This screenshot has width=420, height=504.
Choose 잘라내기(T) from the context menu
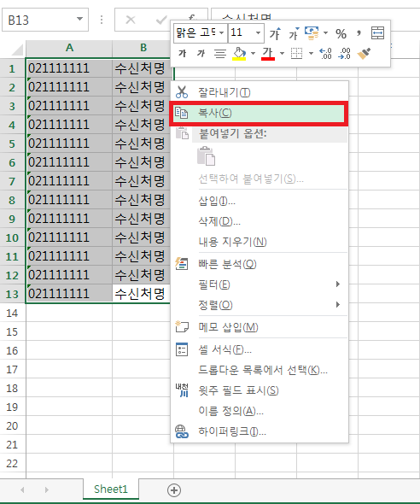point(260,92)
